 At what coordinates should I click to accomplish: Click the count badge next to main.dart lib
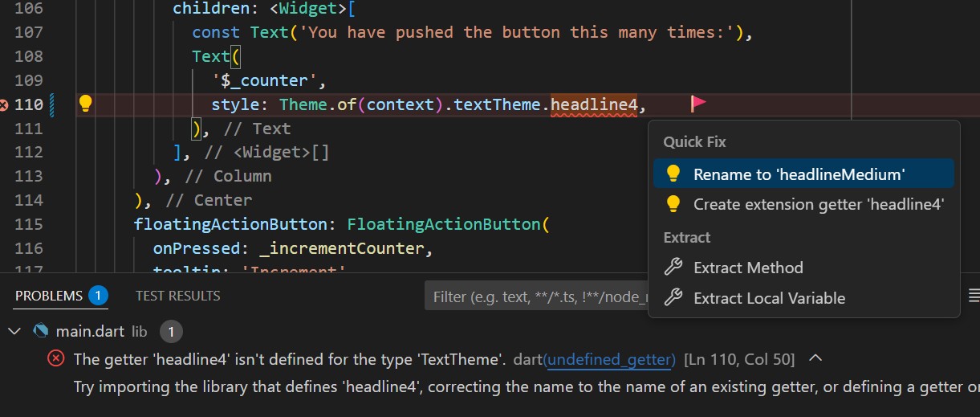coord(171,330)
